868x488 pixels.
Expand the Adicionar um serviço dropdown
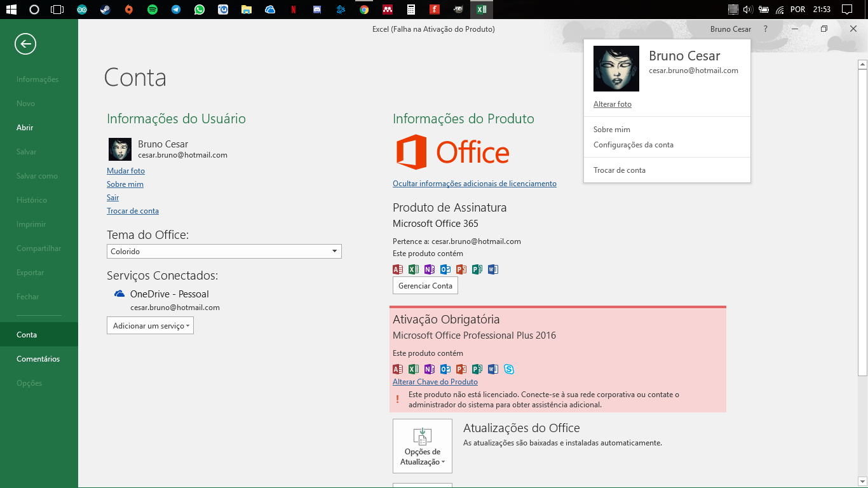point(150,325)
